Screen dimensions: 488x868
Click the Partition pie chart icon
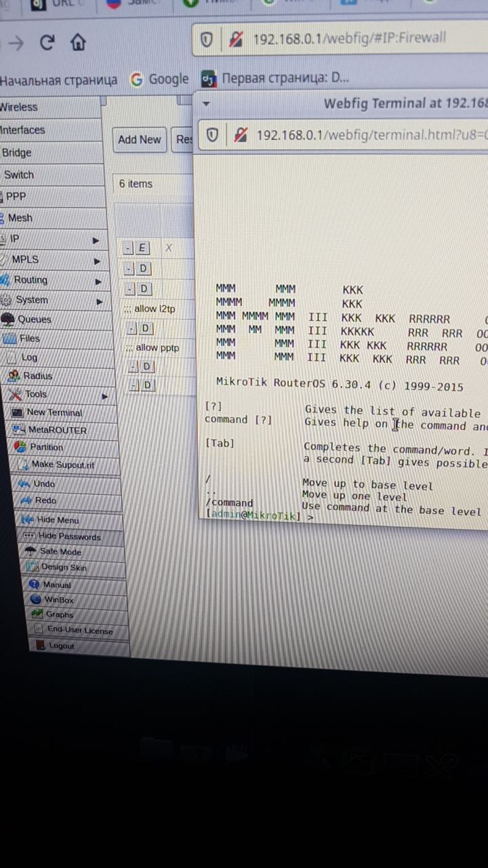pos(22,447)
